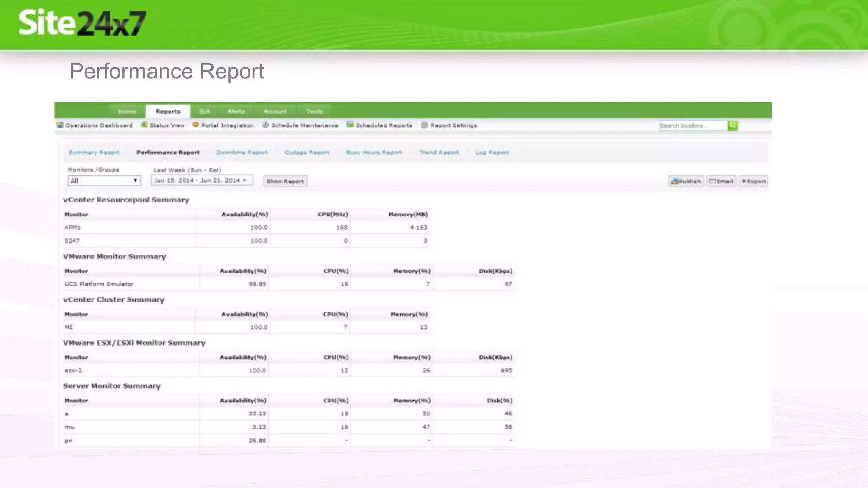Click the vCenter Cluster Summary heading
Viewport: 868px width, 488px height.
(x=114, y=300)
